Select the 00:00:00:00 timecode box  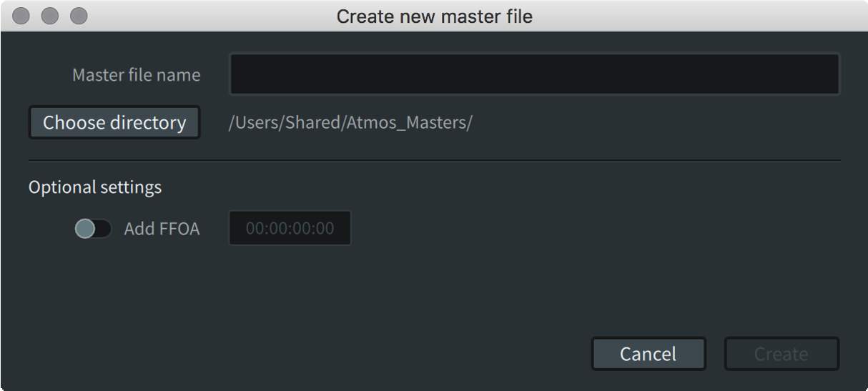tap(290, 229)
